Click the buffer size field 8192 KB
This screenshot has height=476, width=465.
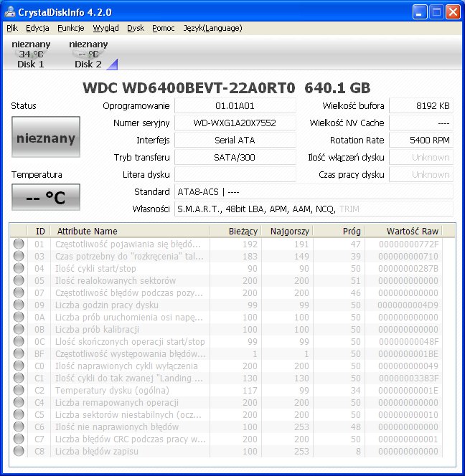(x=421, y=105)
